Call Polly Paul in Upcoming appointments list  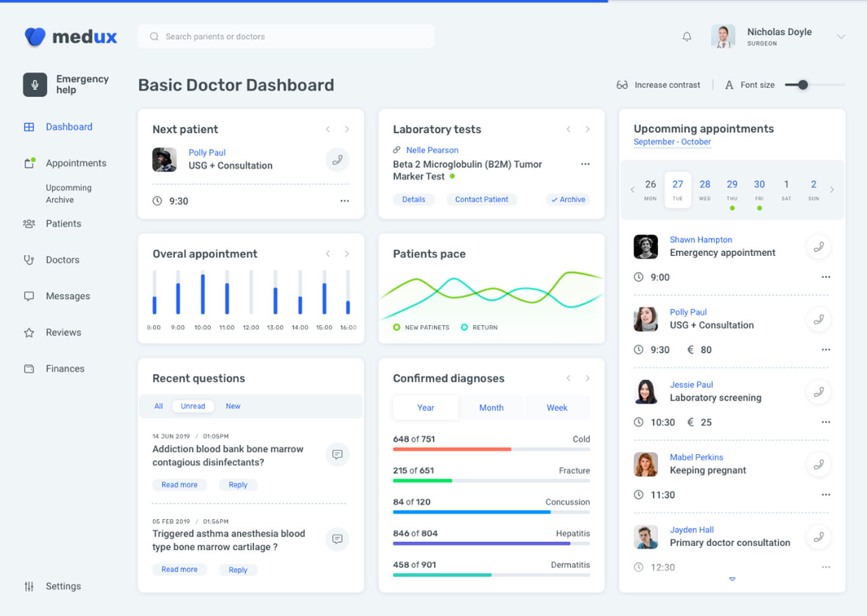818,320
